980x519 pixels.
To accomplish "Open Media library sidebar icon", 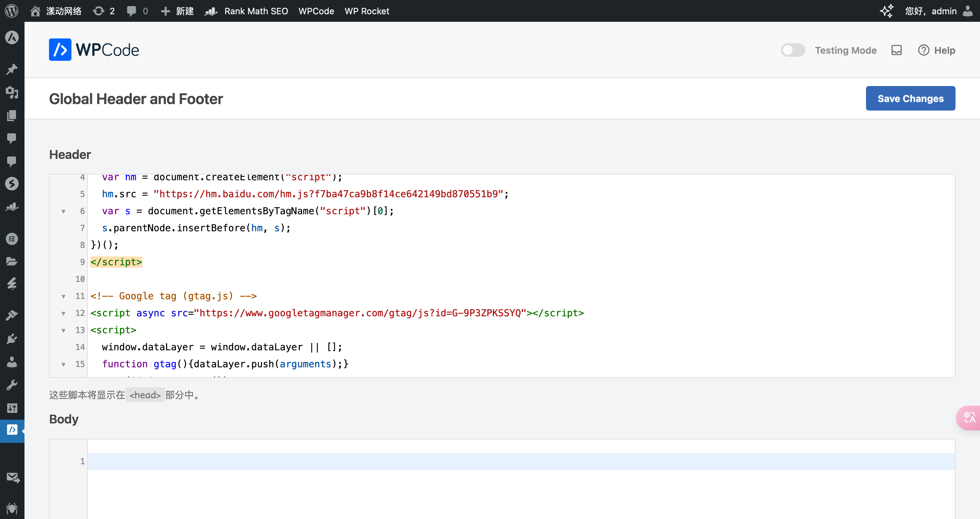I will 12,92.
